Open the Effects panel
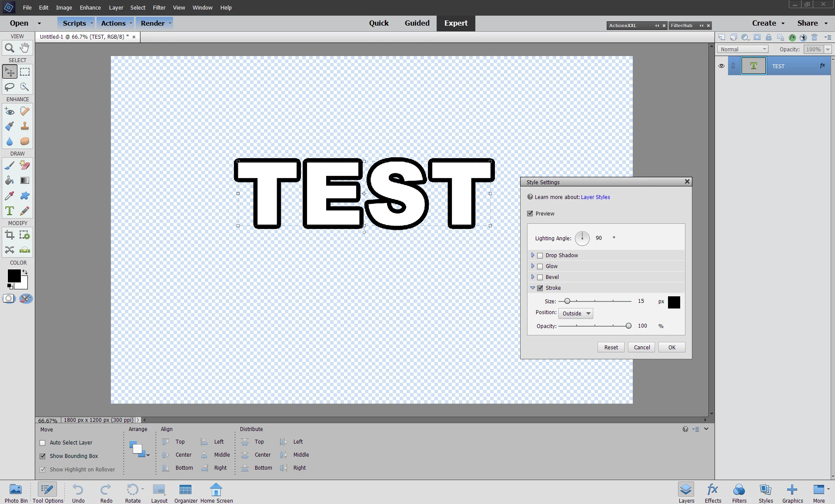The width and height of the screenshot is (835, 504). tap(712, 493)
